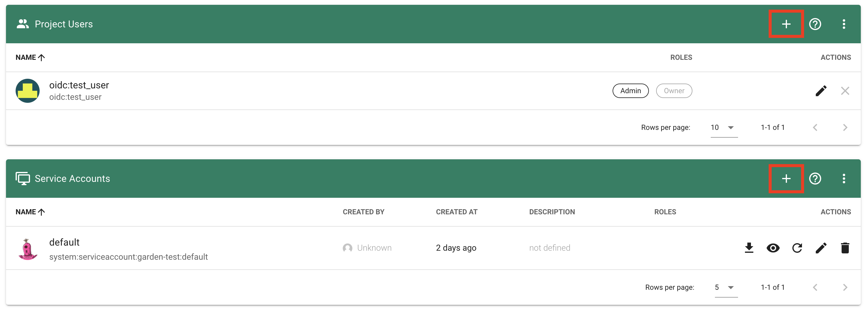Add a new service account
Image resolution: width=868 pixels, height=312 pixels.
[786, 179]
